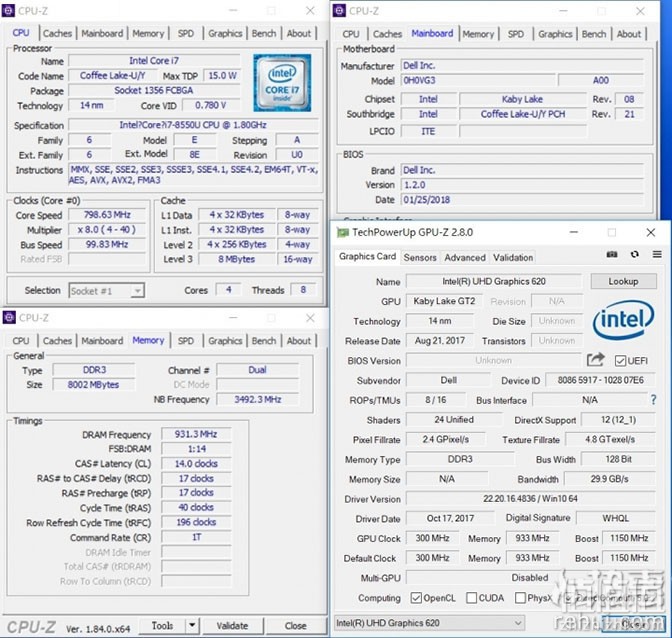This screenshot has width=672, height=638.
Task: Open Bench tab in CPU-Z Processor window
Action: [x=264, y=33]
